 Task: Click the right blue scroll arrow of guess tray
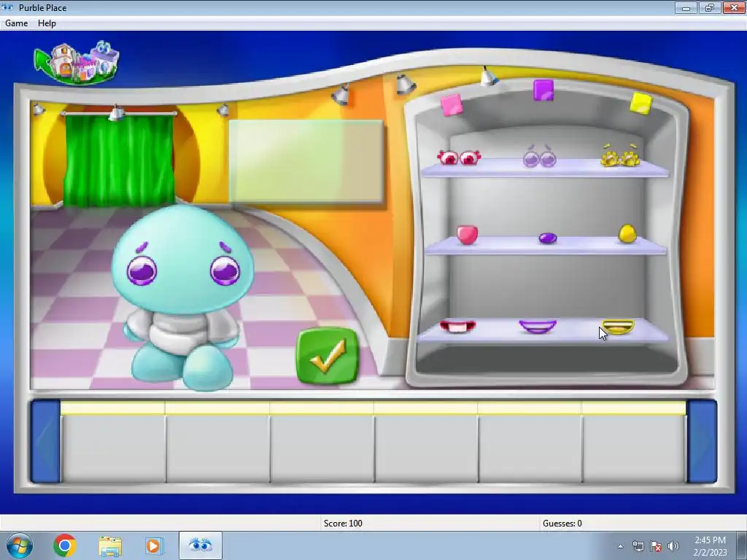click(702, 441)
